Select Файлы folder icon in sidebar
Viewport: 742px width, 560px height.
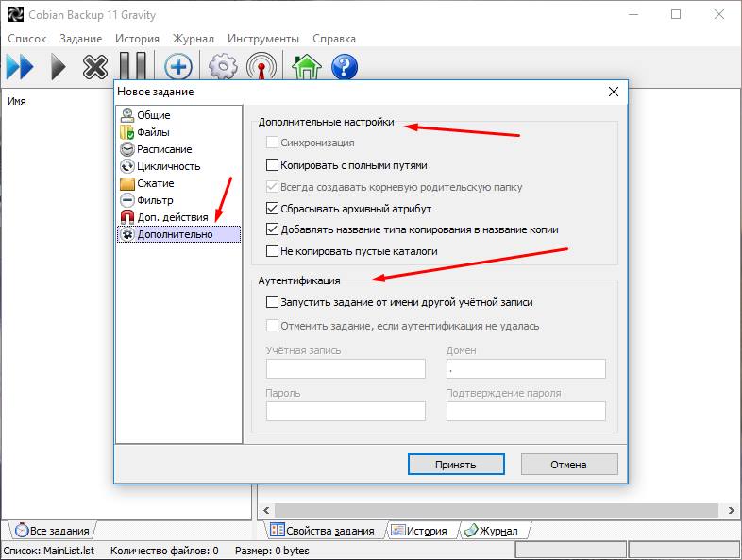pos(126,132)
